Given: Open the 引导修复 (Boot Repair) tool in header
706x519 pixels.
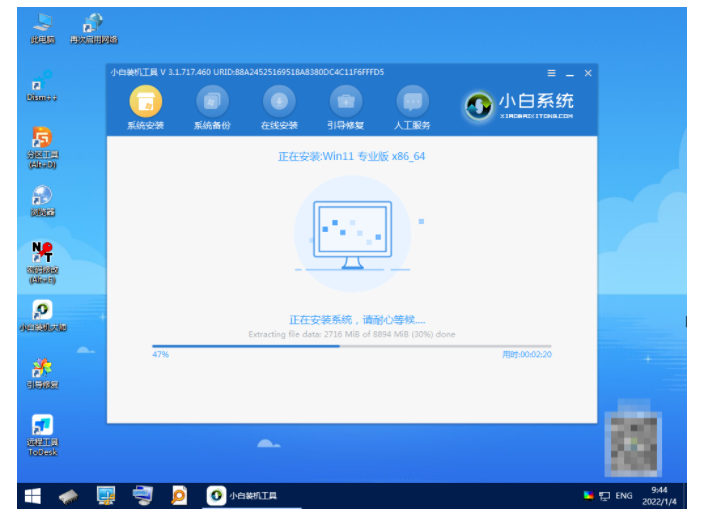Looking at the screenshot, I should coord(345,108).
